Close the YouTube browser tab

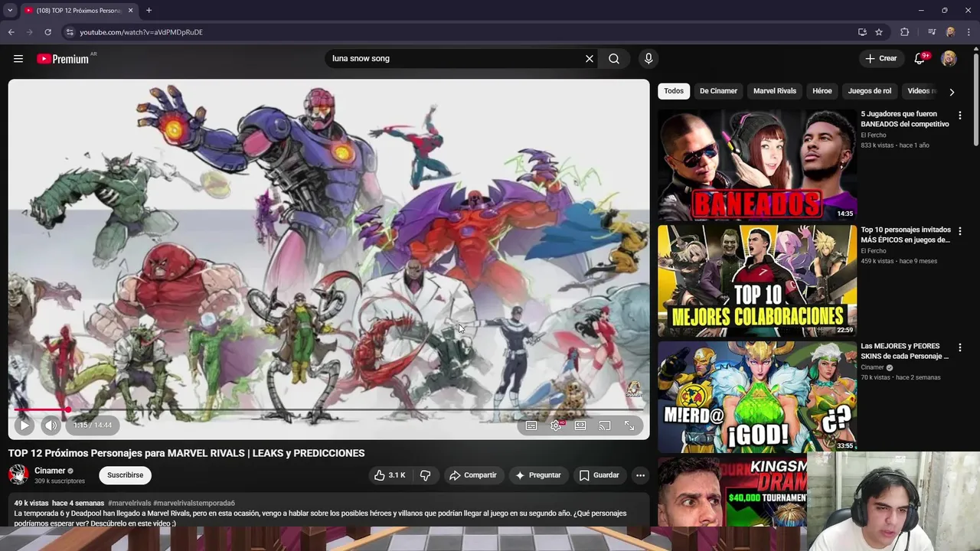tap(130, 11)
